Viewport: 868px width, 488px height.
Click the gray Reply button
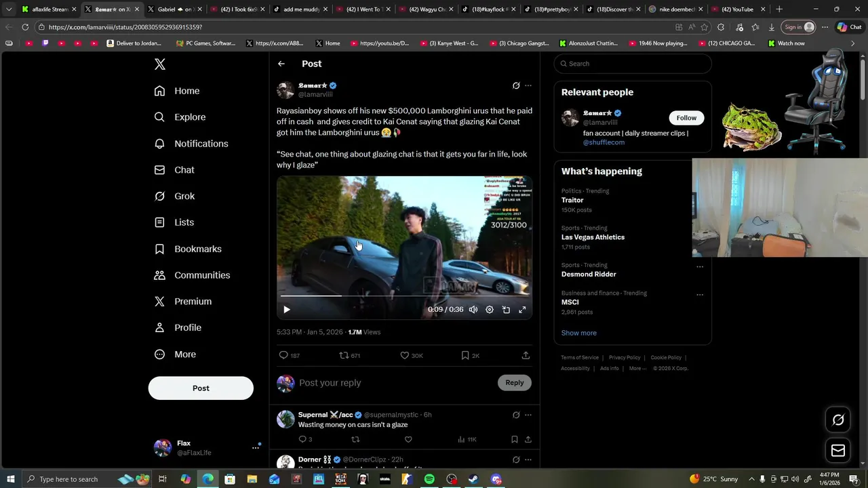[515, 383]
